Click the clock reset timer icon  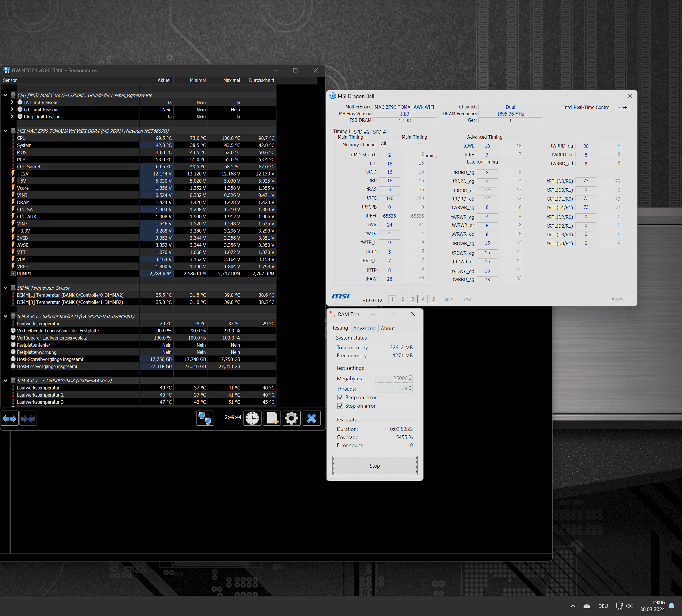tap(252, 418)
